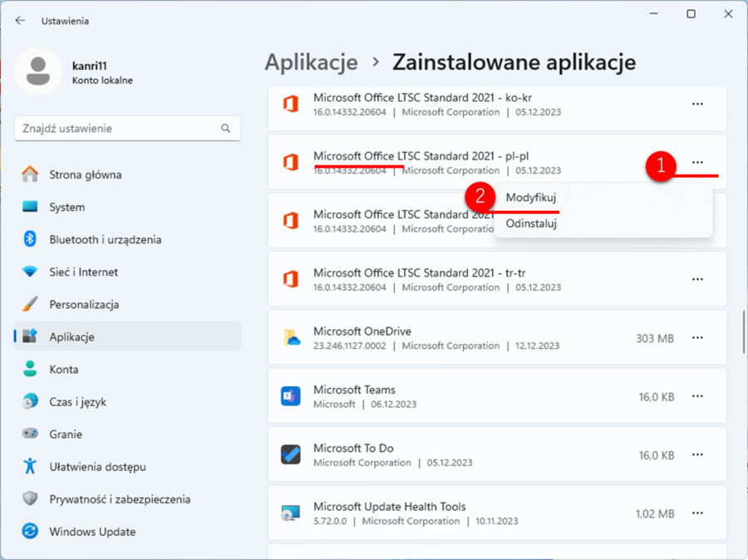Click the kanri11 account name
The image size is (748, 560).
(x=90, y=66)
